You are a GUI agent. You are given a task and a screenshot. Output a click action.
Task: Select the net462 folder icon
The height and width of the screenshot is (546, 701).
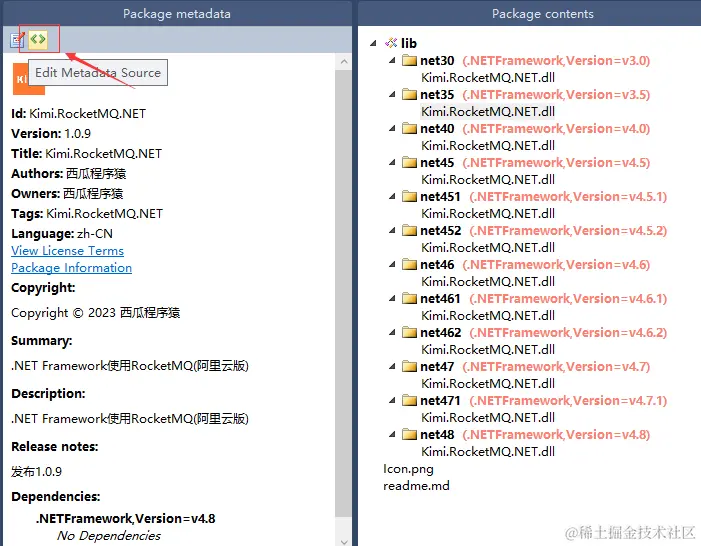tap(409, 332)
